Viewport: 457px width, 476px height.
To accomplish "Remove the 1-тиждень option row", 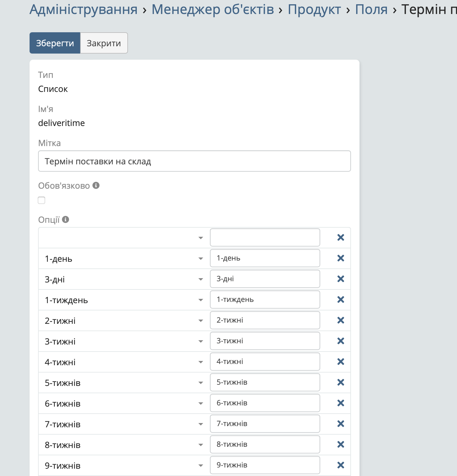I will click(x=341, y=300).
